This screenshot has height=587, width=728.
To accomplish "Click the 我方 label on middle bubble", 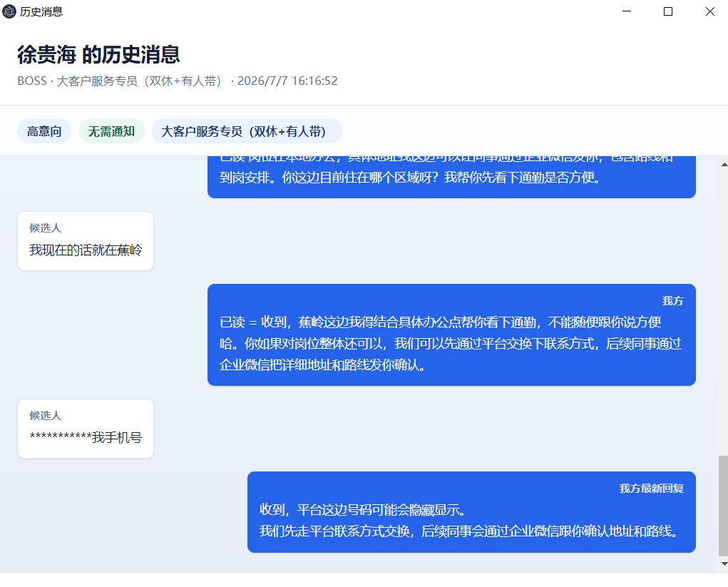I will point(673,301).
